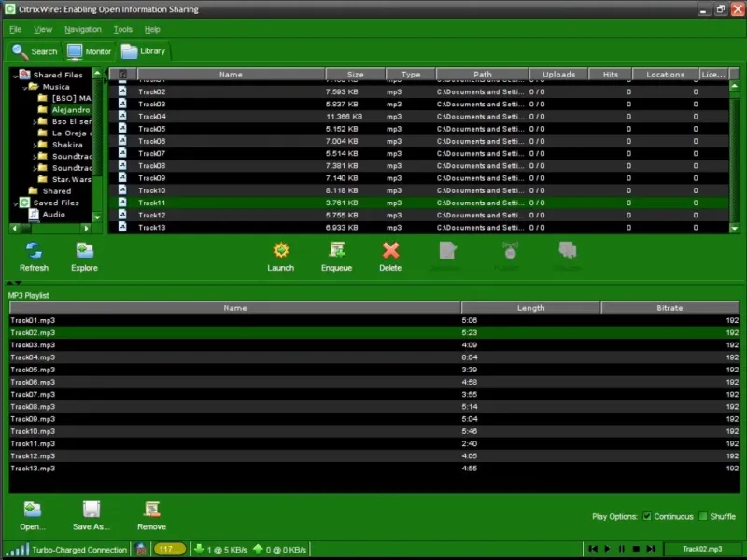This screenshot has height=560, width=747.
Task: Enable the Shuffle checkbox
Action: (x=703, y=516)
